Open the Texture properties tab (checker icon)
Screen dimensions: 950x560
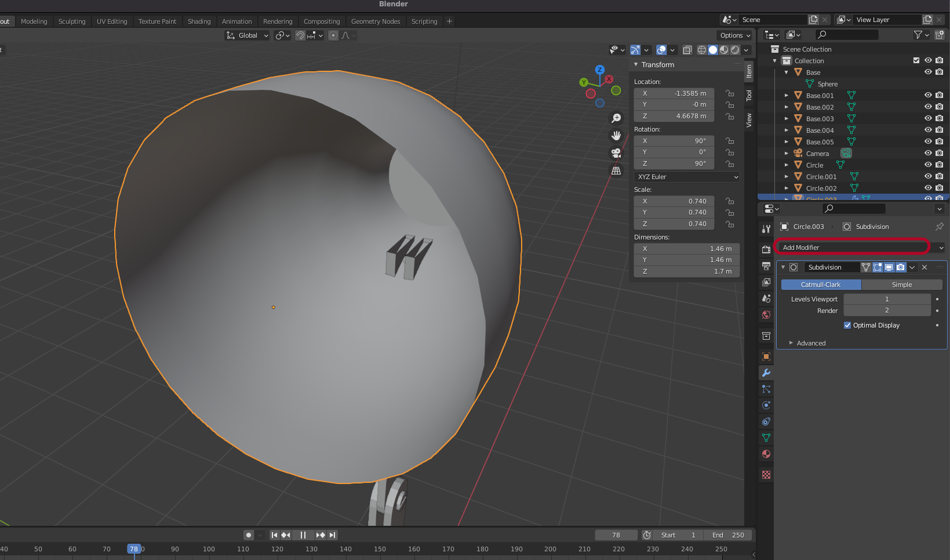(766, 475)
